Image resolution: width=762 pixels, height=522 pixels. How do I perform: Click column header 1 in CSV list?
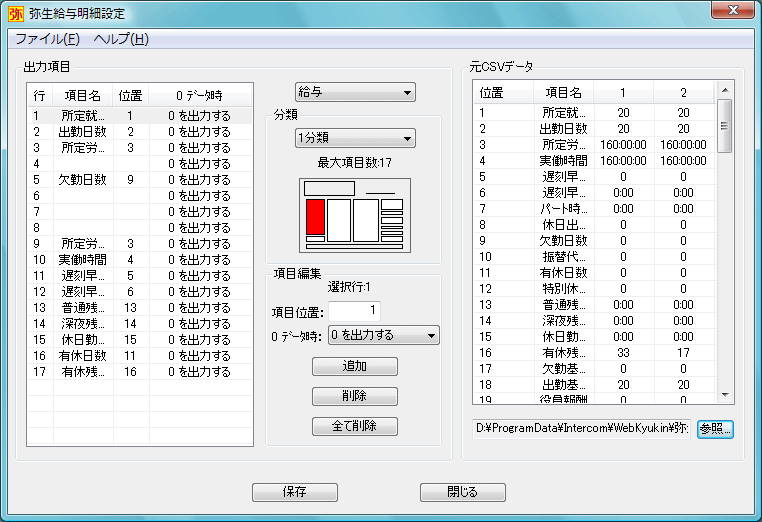point(623,92)
